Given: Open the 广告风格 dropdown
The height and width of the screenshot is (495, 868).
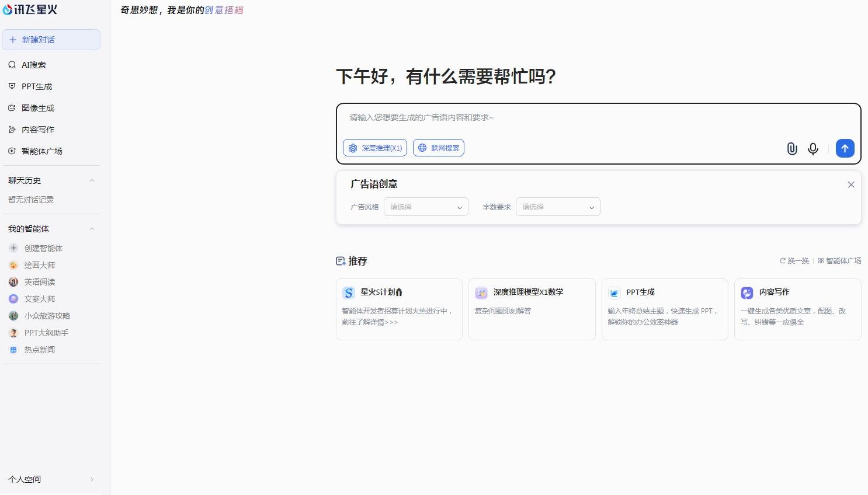Looking at the screenshot, I should [x=425, y=207].
